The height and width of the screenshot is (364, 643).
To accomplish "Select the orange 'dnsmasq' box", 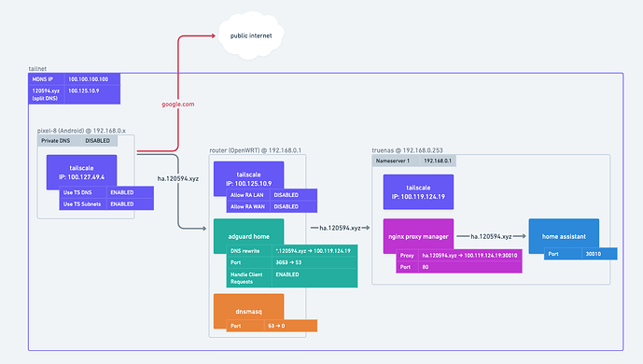I will (248, 311).
